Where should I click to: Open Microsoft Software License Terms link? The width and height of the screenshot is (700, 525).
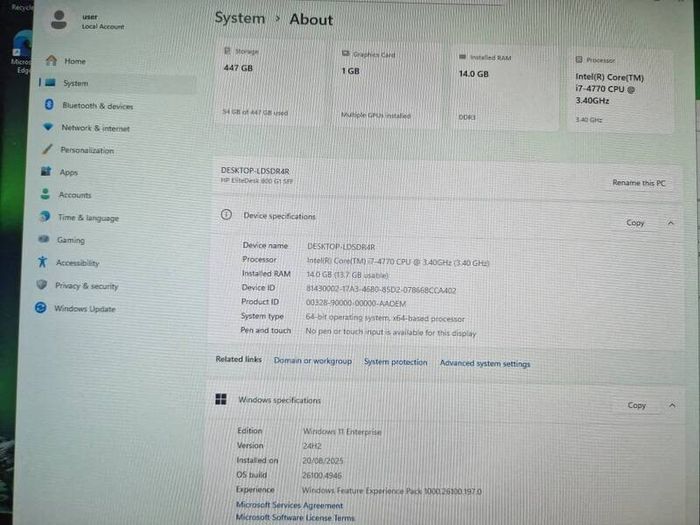point(295,517)
